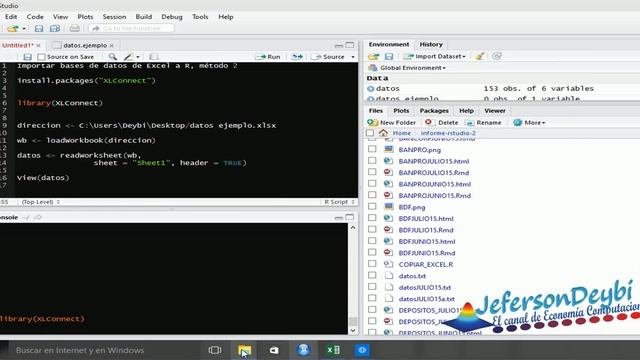Check the select-all box in Files path bar
Screen dimensions: 640x360
pos(370,133)
